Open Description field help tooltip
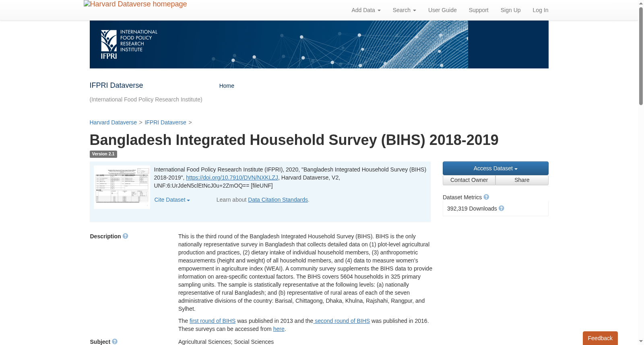Screen dimensions: 644x345 (126, 236)
